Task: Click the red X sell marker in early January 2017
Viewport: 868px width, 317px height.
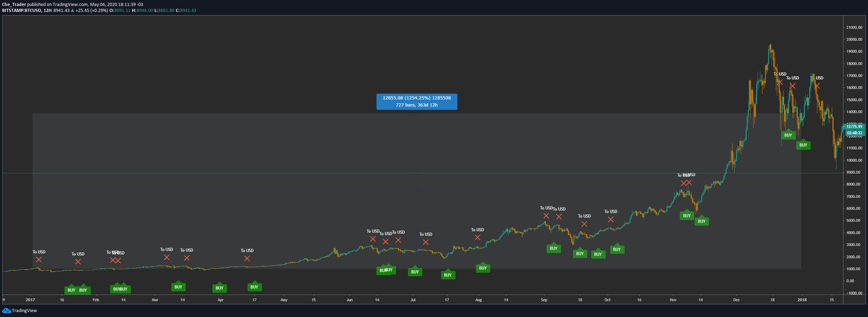Action: point(39,259)
